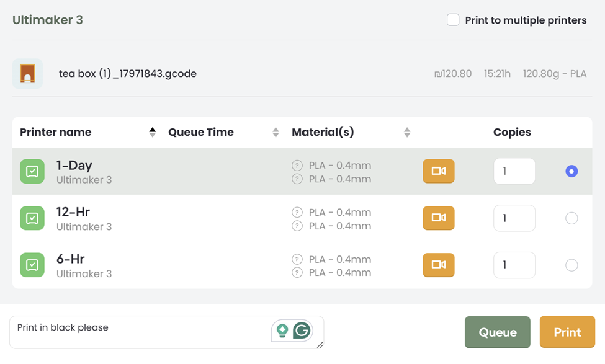
Task: Click the Grammarly icon in notes field
Action: coord(302,331)
